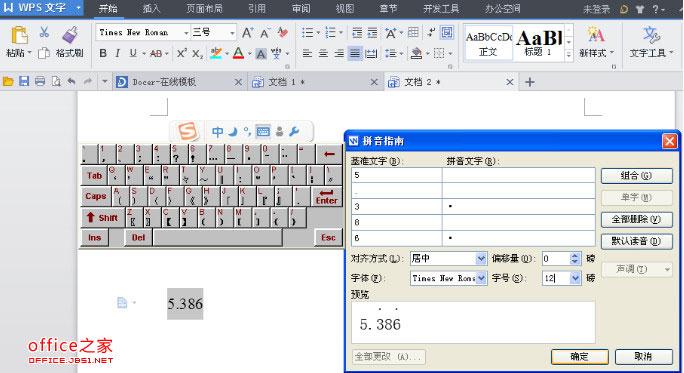Toggle Italic formatting button
The height and width of the screenshot is (373, 684).
coord(117,53)
